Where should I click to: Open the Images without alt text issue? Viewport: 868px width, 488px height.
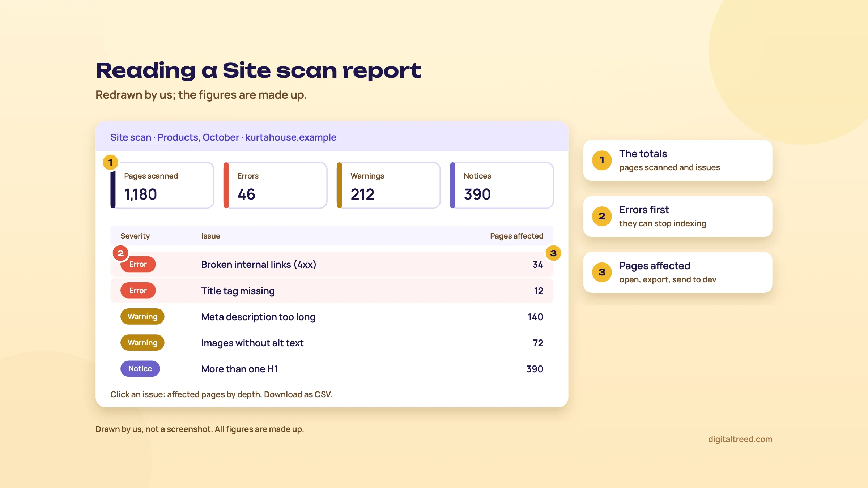pos(252,343)
